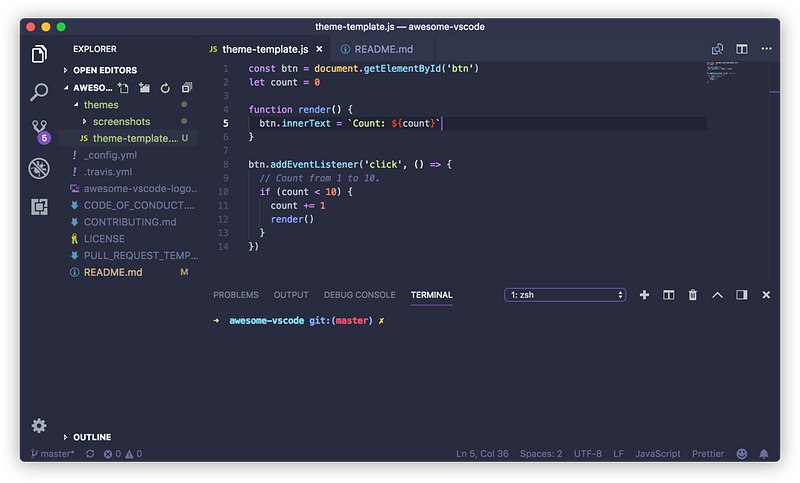
Task: Add a new terminal with plus icon
Action: [644, 295]
